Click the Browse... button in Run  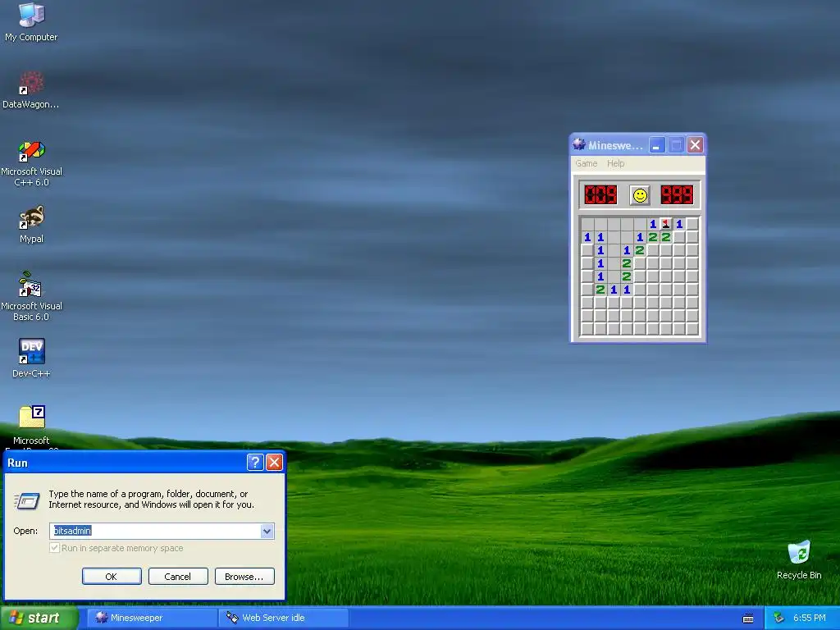pyautogui.click(x=244, y=577)
